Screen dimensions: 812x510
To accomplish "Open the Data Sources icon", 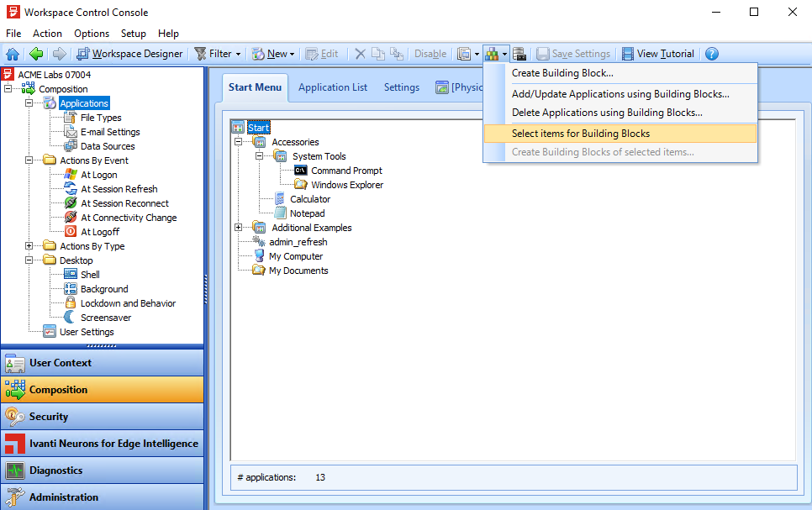I will [x=71, y=146].
